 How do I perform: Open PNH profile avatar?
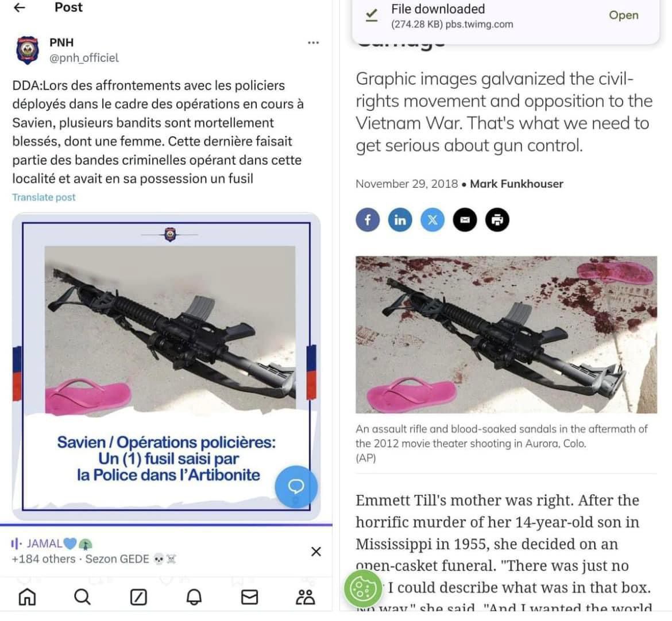coord(28,50)
